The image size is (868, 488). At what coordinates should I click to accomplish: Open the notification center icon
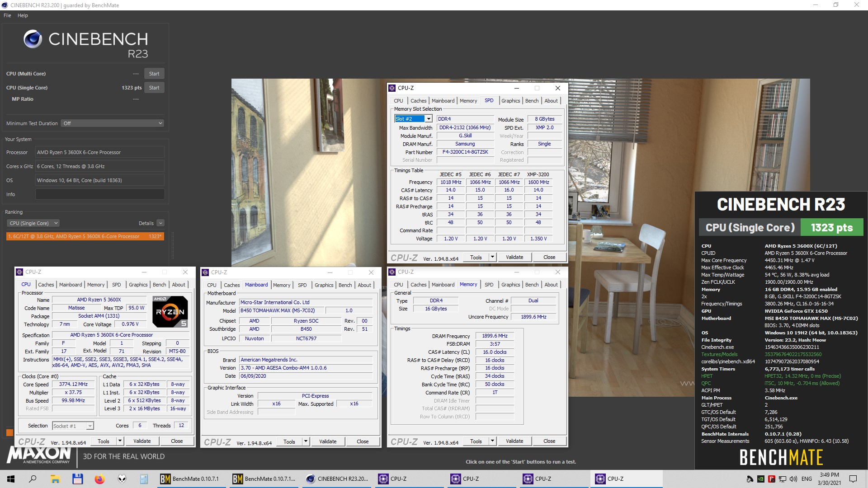(x=853, y=479)
